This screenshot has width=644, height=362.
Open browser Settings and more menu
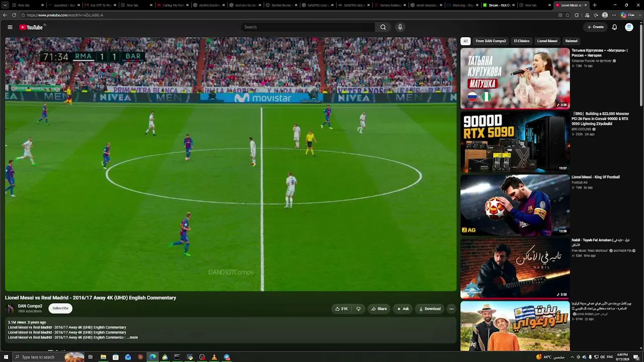tap(613, 15)
